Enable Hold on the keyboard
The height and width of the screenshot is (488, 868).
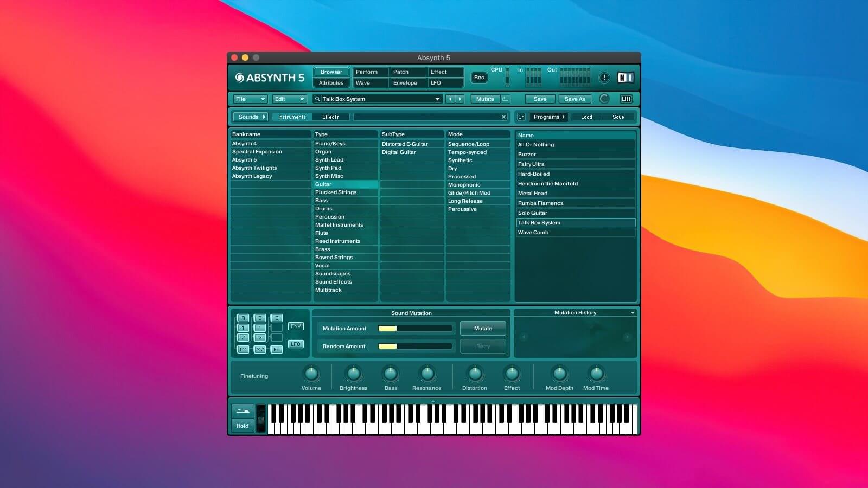pos(242,426)
